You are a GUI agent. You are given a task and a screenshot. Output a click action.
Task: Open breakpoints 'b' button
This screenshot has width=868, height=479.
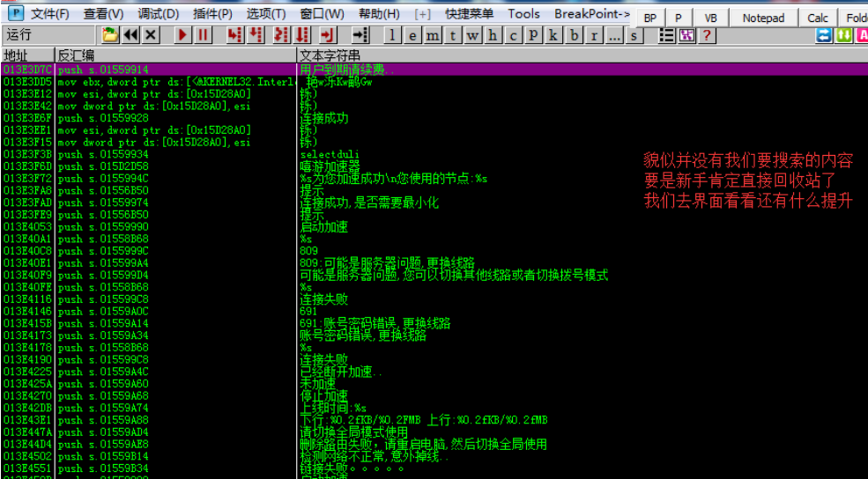pyautogui.click(x=574, y=35)
